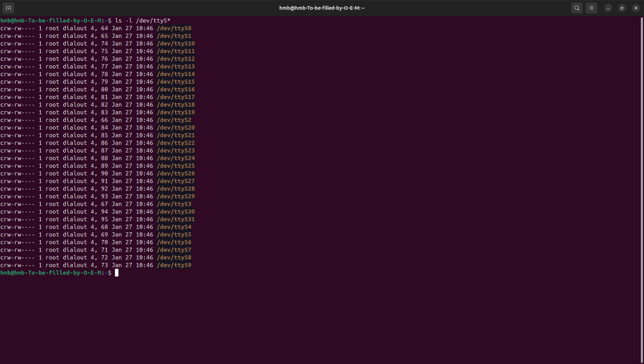
Task: Click the /dev/ttyS19 device path
Action: 175,112
